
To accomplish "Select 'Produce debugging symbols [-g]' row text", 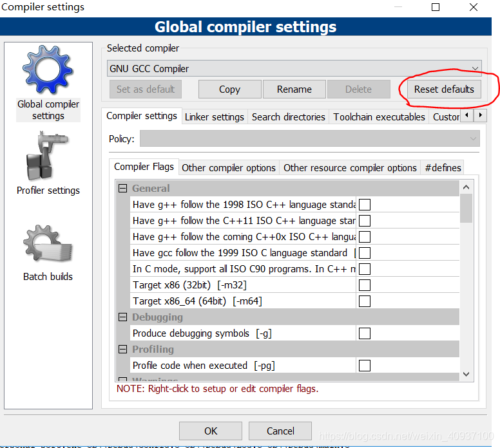I will (x=202, y=333).
